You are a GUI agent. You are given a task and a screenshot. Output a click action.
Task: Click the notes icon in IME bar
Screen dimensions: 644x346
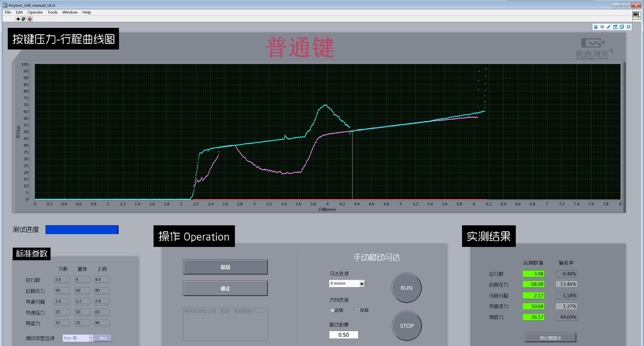point(622,27)
